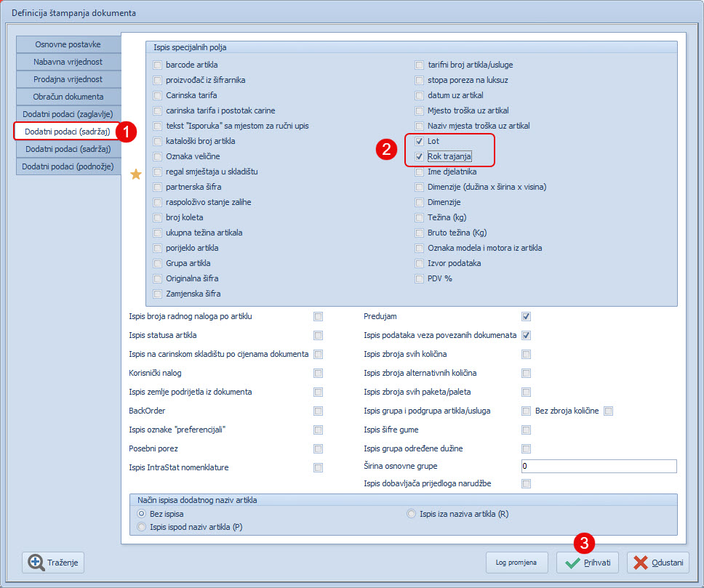
Task: Uncheck the Lot checkbox
Action: coord(420,141)
